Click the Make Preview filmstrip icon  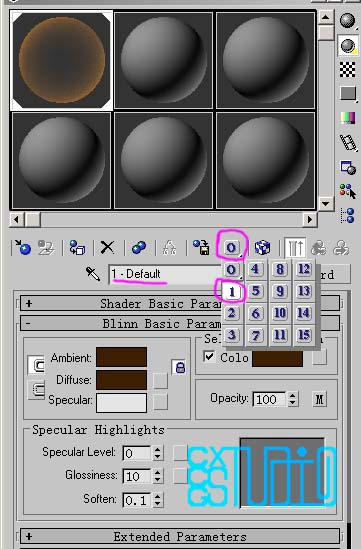coord(347,142)
